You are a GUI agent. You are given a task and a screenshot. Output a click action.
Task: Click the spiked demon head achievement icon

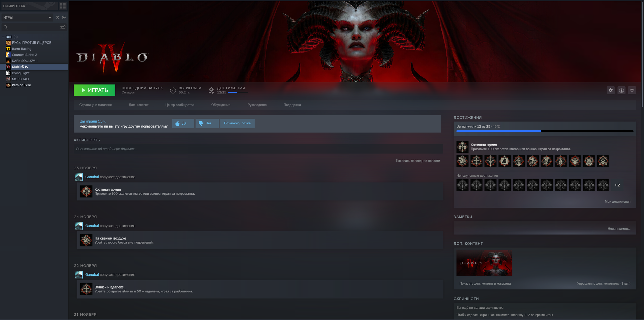pyautogui.click(x=589, y=161)
